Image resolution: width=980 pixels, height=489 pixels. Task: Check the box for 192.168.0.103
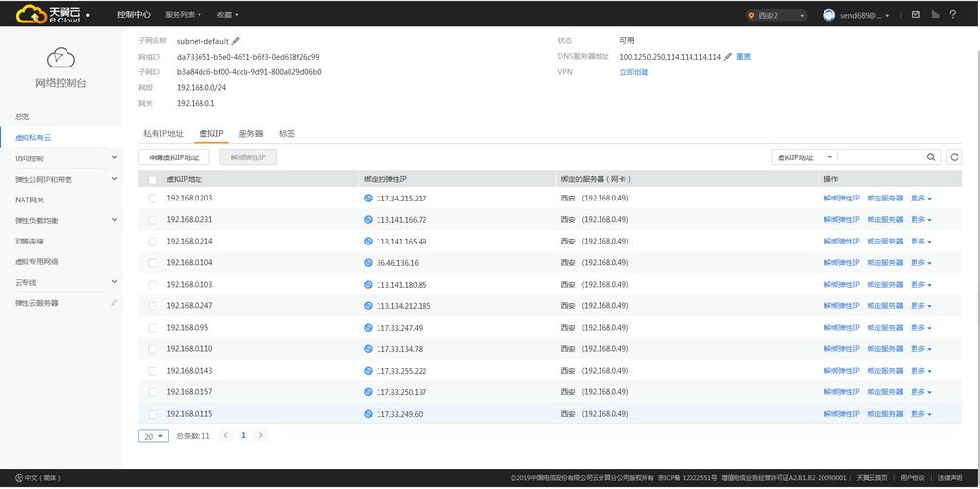153,285
